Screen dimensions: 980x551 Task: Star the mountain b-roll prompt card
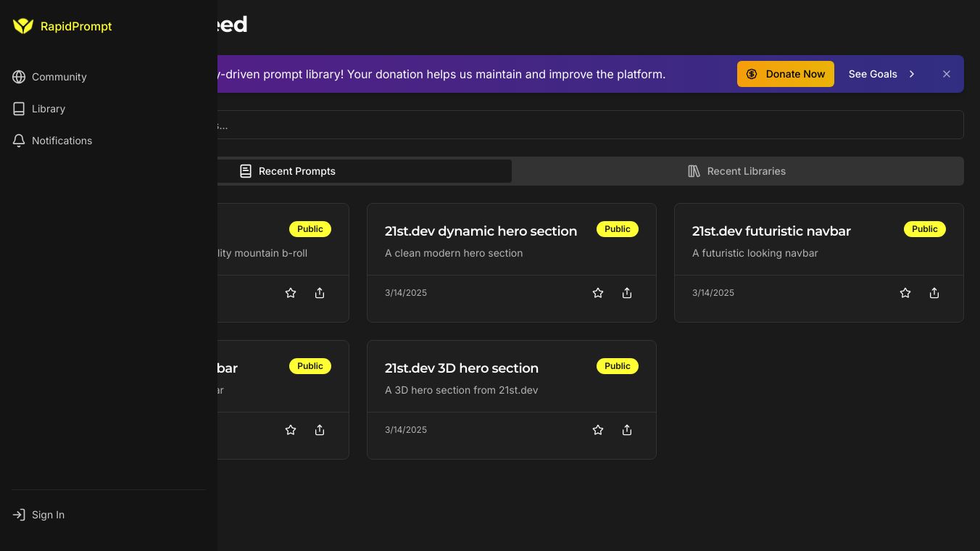point(291,293)
